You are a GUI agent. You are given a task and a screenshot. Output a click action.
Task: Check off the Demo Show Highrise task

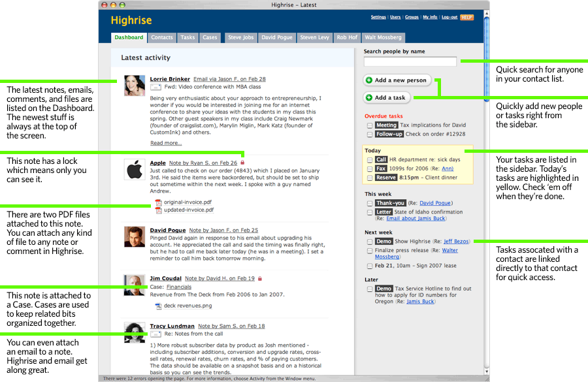click(x=370, y=242)
